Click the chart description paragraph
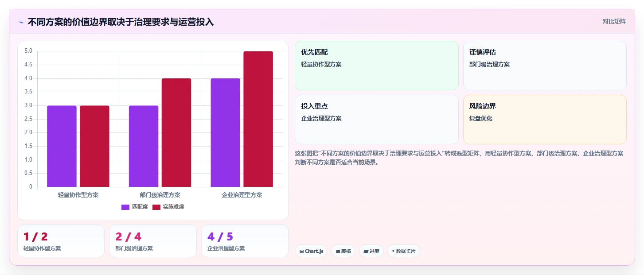644x275 pixels. click(460, 158)
